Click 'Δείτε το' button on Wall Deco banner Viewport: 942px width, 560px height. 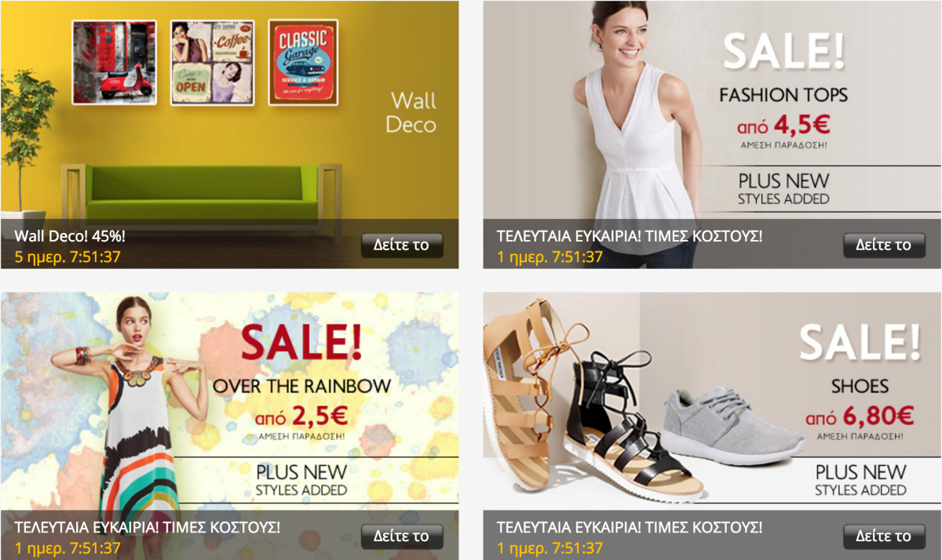coord(402,245)
